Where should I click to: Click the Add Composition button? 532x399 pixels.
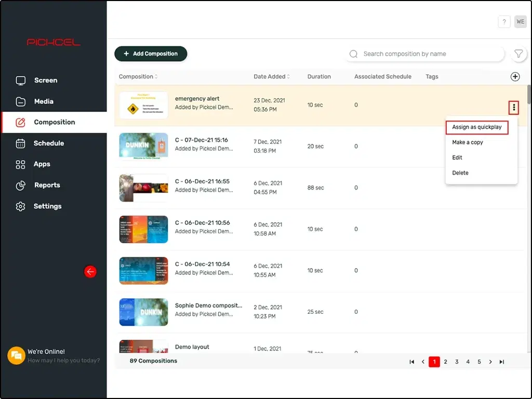click(x=151, y=54)
